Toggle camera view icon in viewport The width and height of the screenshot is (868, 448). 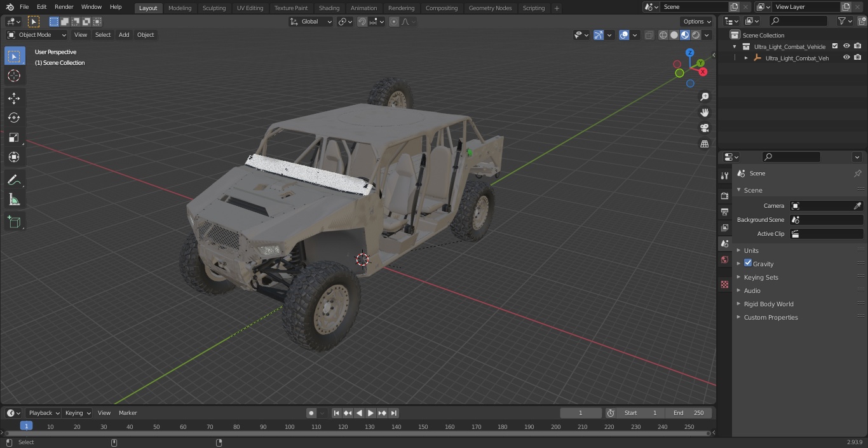tap(705, 128)
